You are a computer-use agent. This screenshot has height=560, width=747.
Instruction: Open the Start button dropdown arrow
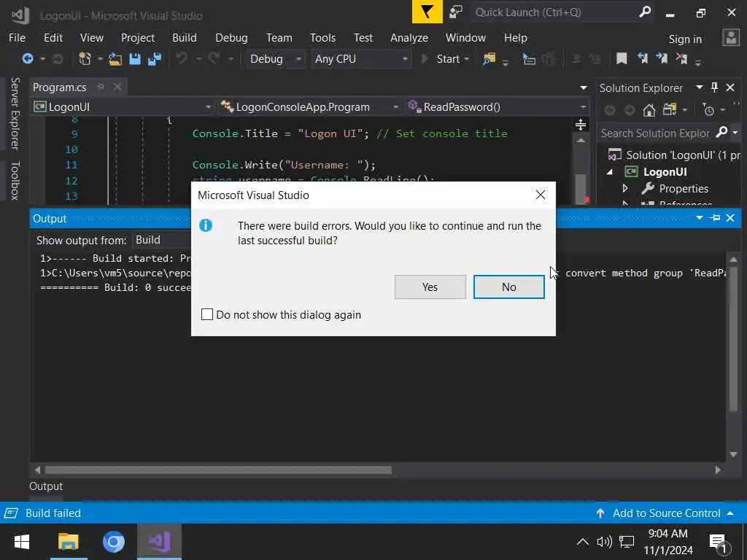pyautogui.click(x=467, y=58)
